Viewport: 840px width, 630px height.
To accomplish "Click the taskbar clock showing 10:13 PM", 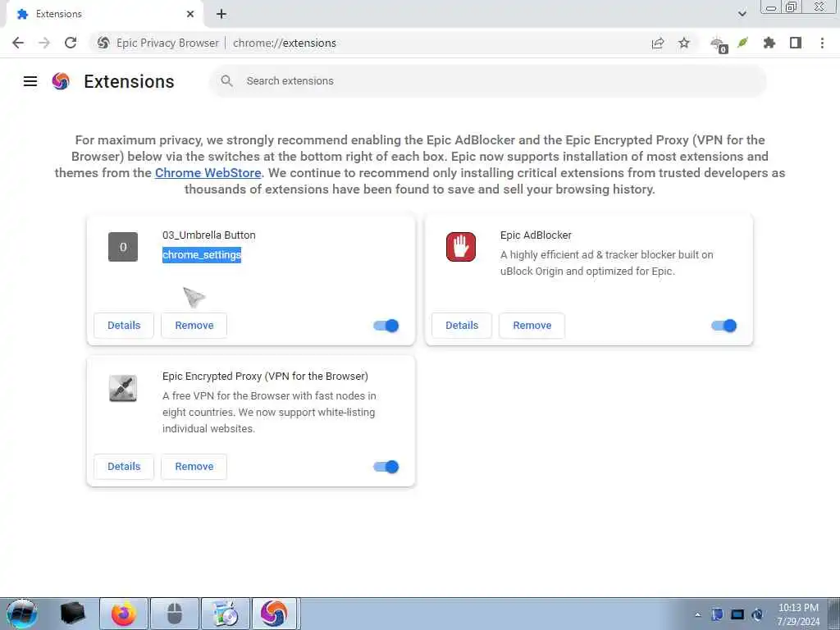I will 798,614.
